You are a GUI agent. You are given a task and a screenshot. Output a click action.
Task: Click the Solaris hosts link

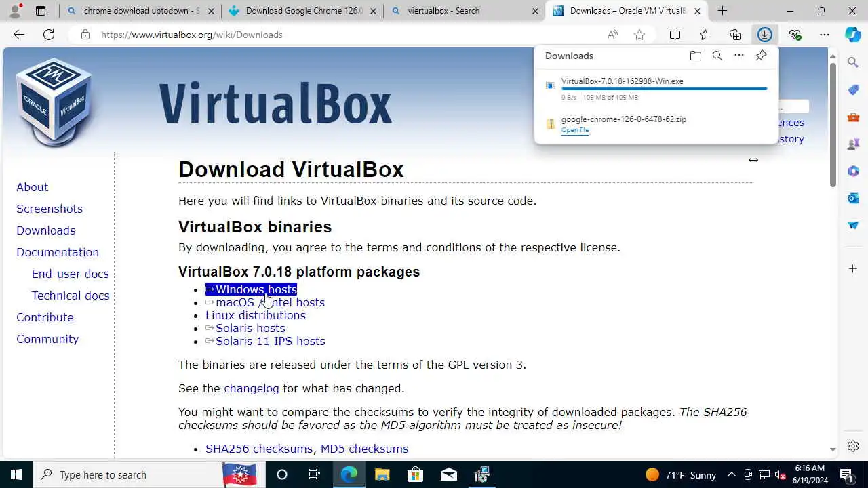[245, 328]
